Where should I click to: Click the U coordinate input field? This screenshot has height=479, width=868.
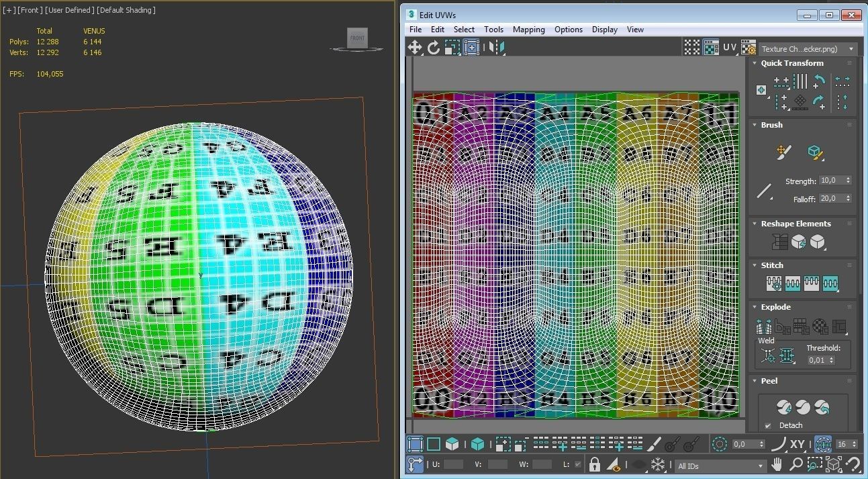(454, 464)
